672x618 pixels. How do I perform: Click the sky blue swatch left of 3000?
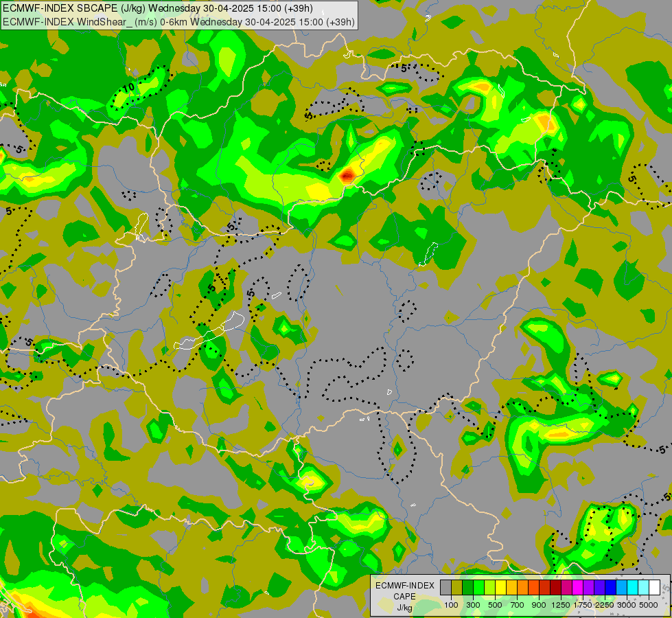[x=622, y=588]
